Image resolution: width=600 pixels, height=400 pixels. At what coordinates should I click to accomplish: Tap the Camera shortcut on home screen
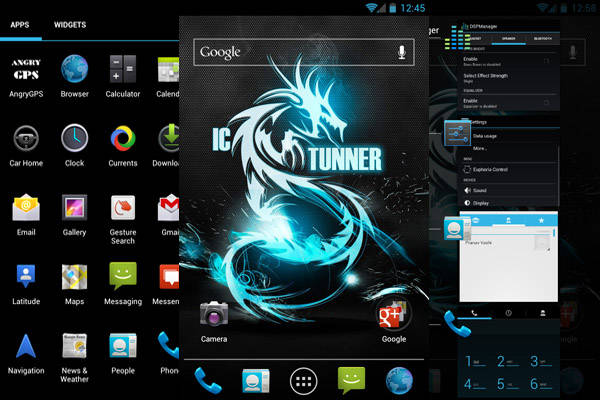214,322
